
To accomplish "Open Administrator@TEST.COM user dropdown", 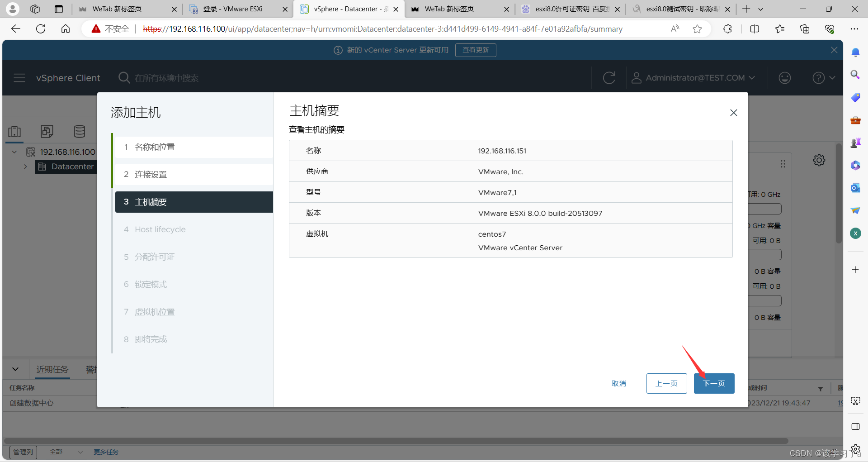I will click(693, 78).
